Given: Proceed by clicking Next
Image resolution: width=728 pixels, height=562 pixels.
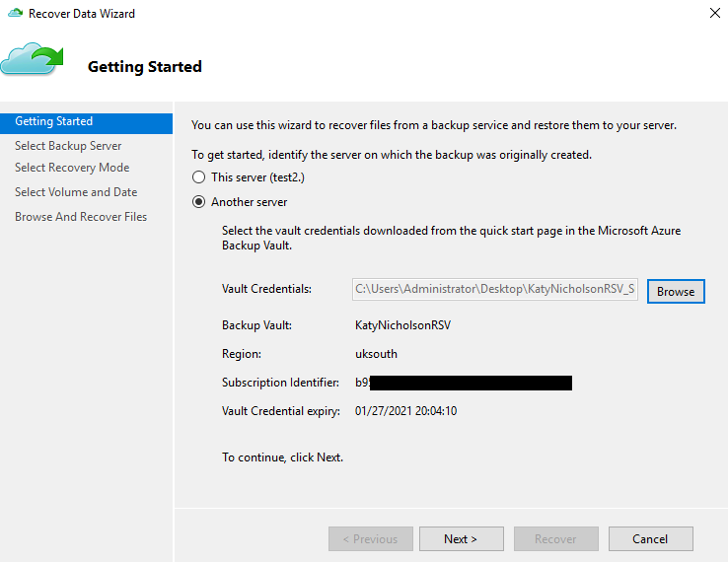Looking at the screenshot, I should click(x=461, y=539).
